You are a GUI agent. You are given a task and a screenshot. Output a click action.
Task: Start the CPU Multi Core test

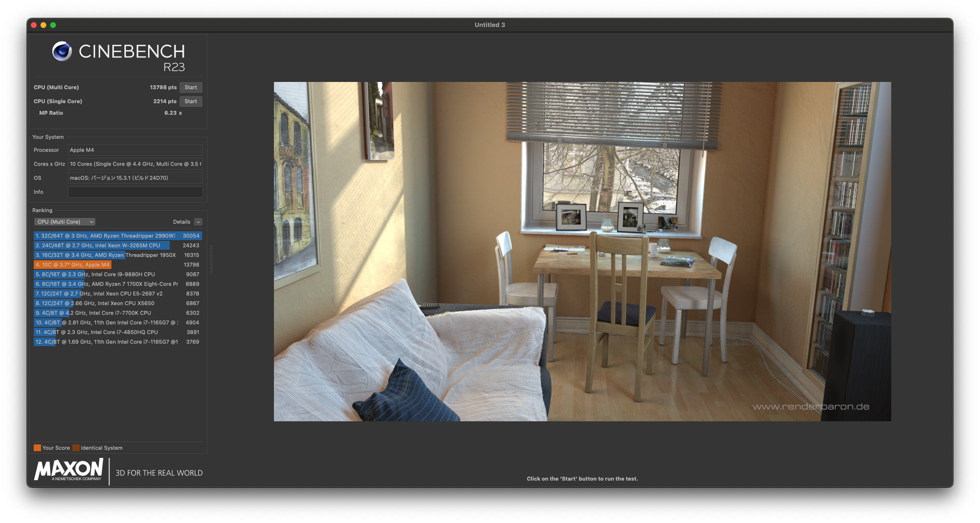coord(191,87)
